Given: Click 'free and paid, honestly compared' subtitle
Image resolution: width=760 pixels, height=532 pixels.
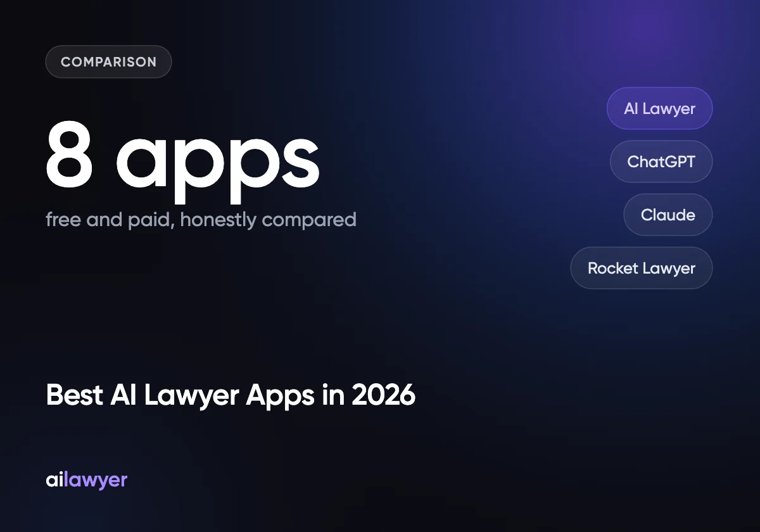Looking at the screenshot, I should click(201, 220).
